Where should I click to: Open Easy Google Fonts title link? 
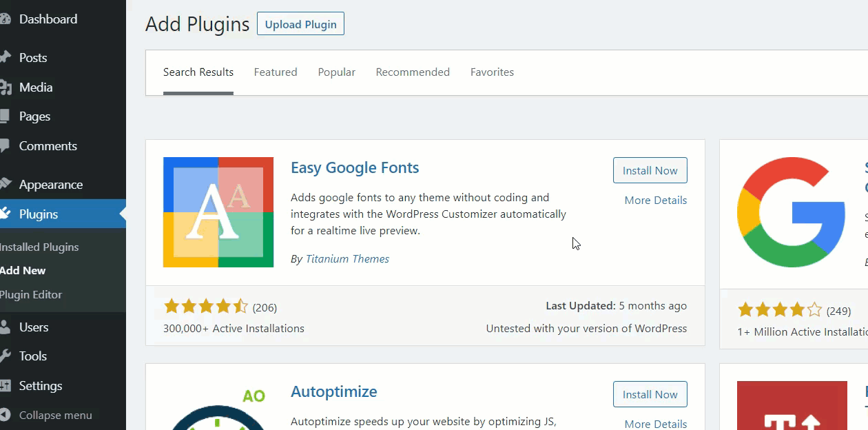pyautogui.click(x=355, y=167)
